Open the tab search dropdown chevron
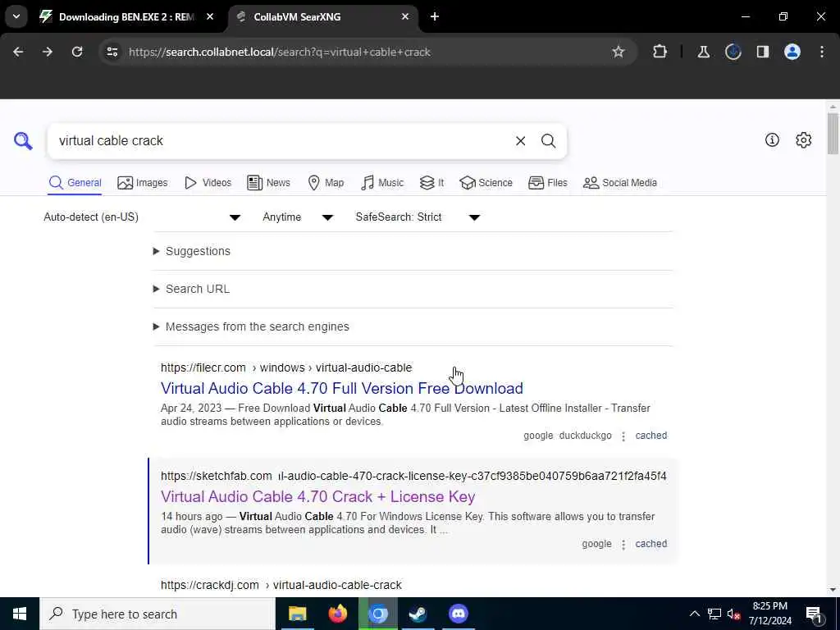The image size is (840, 630). [16, 16]
